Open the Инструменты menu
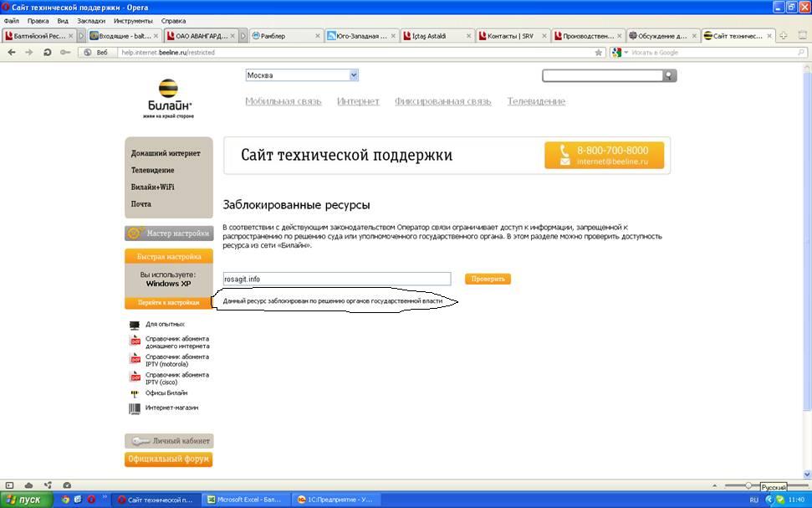The width and height of the screenshot is (812, 508). (133, 21)
